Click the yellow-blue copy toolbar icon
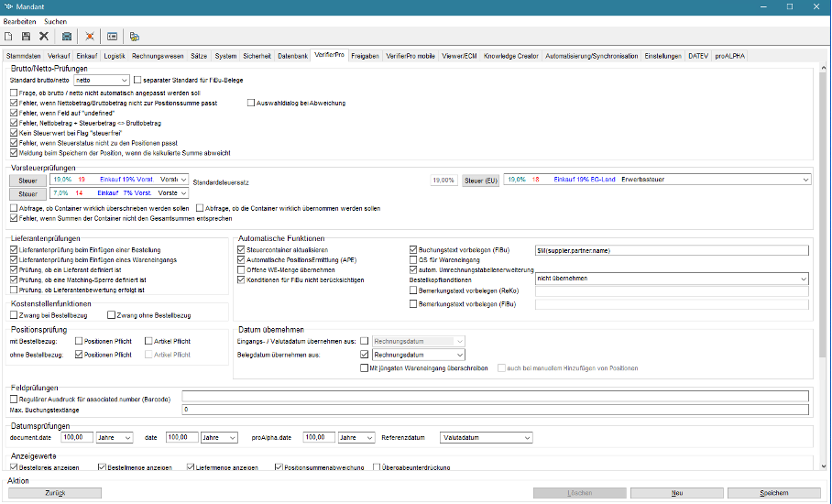Viewport: 832px width, 504px height. coord(135,37)
